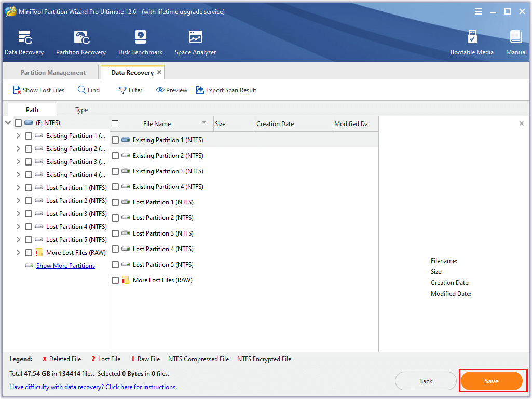
Task: Select Existing Partition 3 (NTFS) row in file list
Action: [244, 171]
